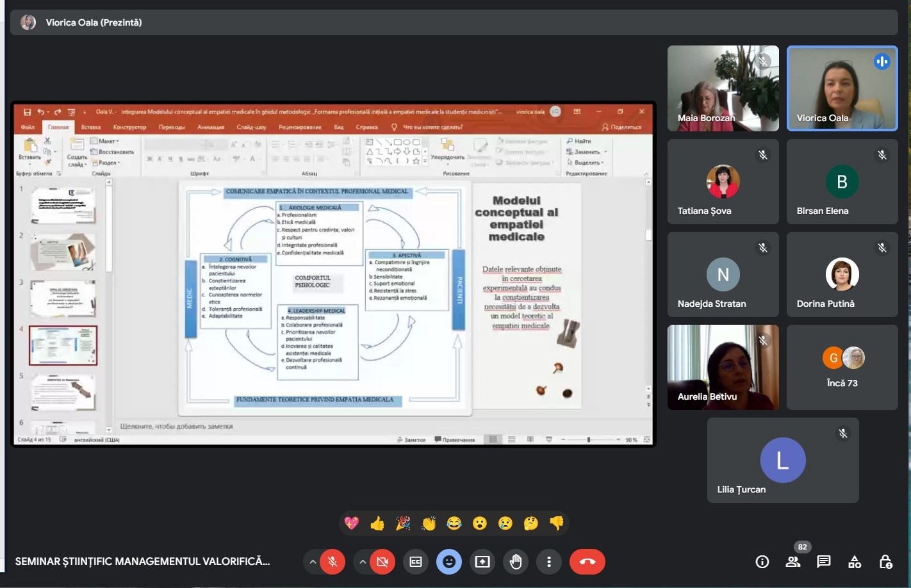Viewport: 911px width, 588px height.
Task: Send the thumbs down reaction
Action: pyautogui.click(x=557, y=523)
